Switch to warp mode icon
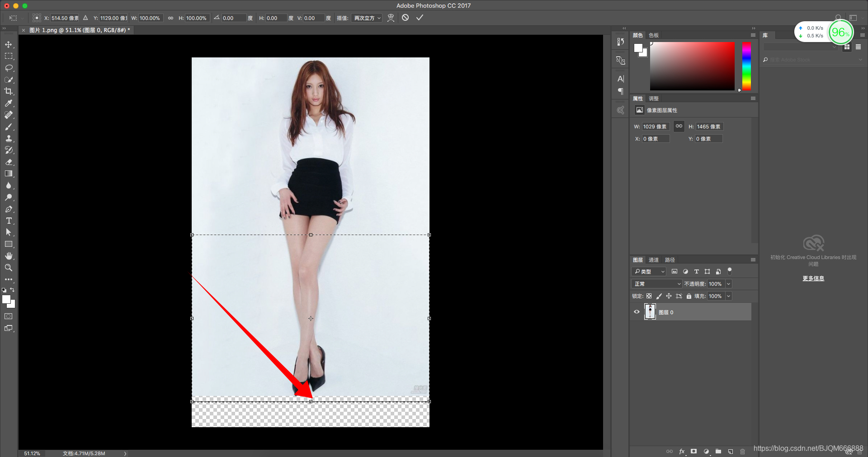This screenshot has width=868, height=457. click(x=391, y=18)
